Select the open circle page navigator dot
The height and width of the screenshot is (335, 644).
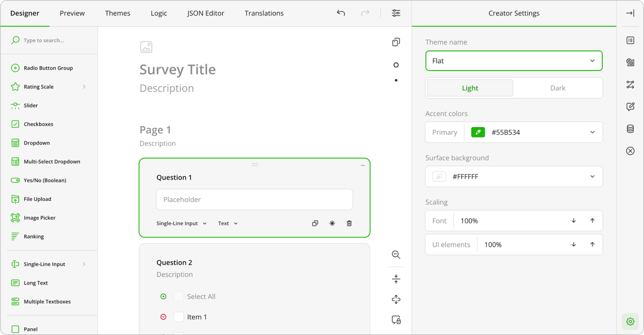396,65
